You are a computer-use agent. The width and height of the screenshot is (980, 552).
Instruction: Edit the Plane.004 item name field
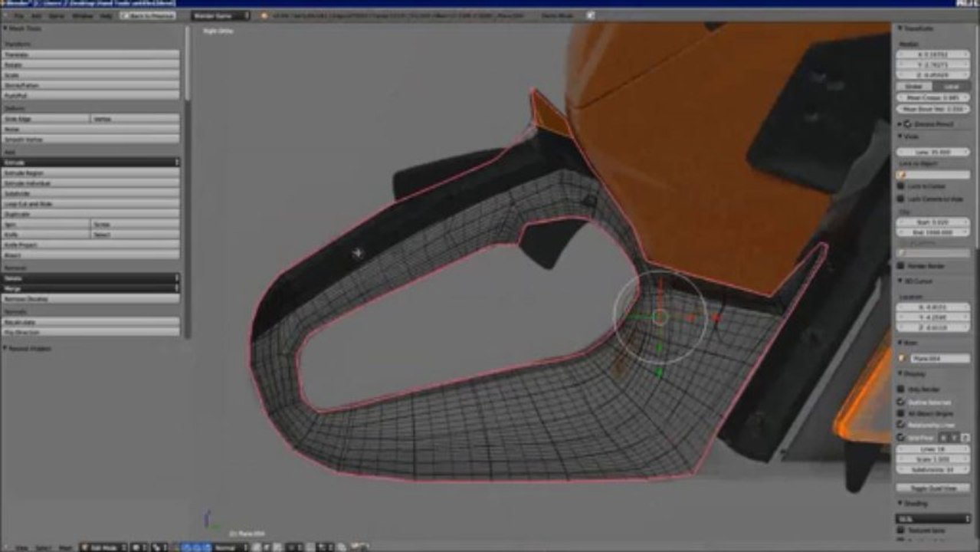coord(940,358)
